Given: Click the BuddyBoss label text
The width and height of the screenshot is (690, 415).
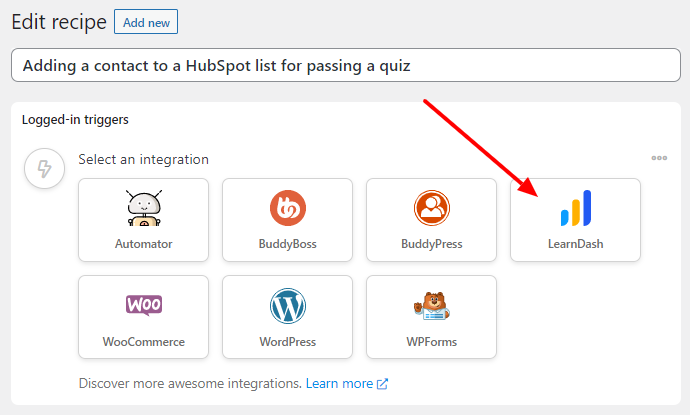Looking at the screenshot, I should click(288, 244).
